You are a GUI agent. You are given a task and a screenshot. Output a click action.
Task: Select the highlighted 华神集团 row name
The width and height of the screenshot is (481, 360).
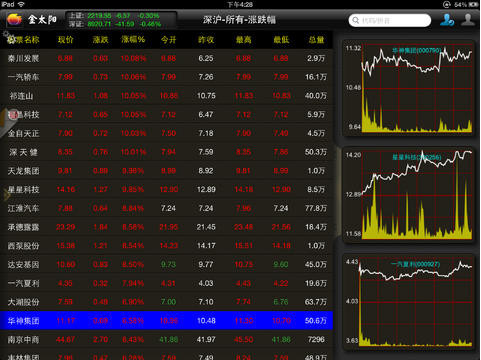tap(23, 321)
